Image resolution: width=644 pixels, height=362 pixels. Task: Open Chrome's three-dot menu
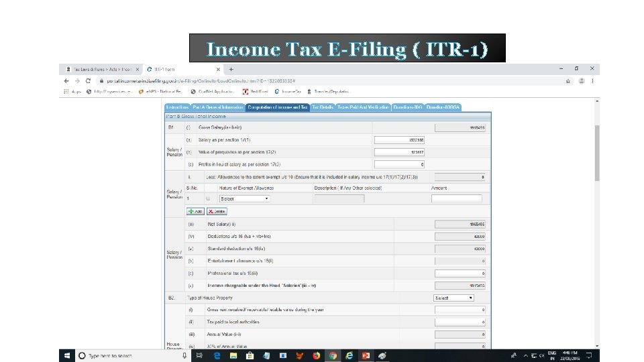pos(592,81)
